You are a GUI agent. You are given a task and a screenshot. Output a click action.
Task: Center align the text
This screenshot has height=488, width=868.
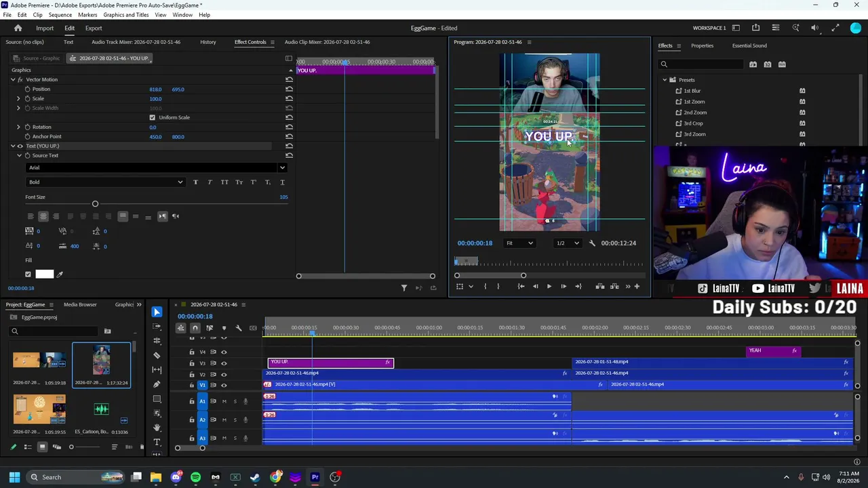[43, 216]
